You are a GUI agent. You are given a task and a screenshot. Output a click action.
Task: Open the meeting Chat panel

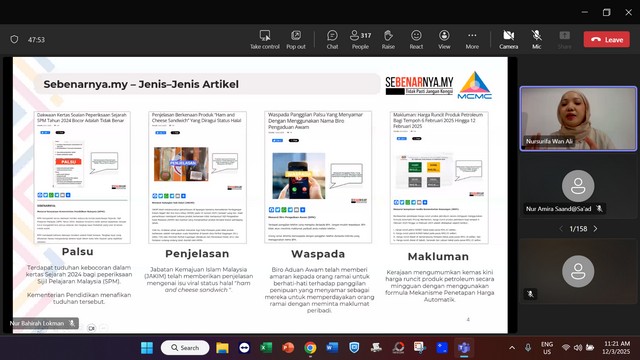(332, 40)
